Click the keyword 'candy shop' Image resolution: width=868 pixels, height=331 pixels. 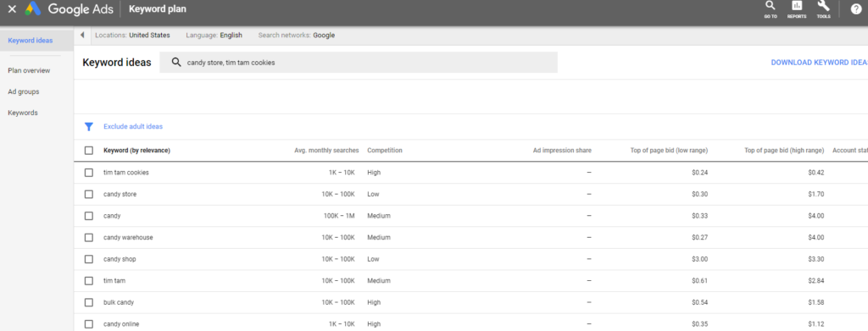coord(120,259)
